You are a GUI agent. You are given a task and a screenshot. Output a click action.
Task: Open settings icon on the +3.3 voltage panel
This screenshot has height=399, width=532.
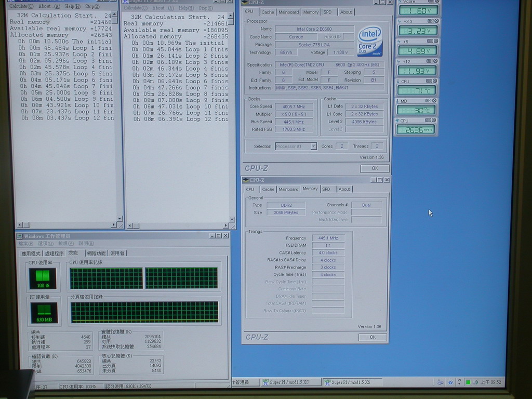coord(430,21)
